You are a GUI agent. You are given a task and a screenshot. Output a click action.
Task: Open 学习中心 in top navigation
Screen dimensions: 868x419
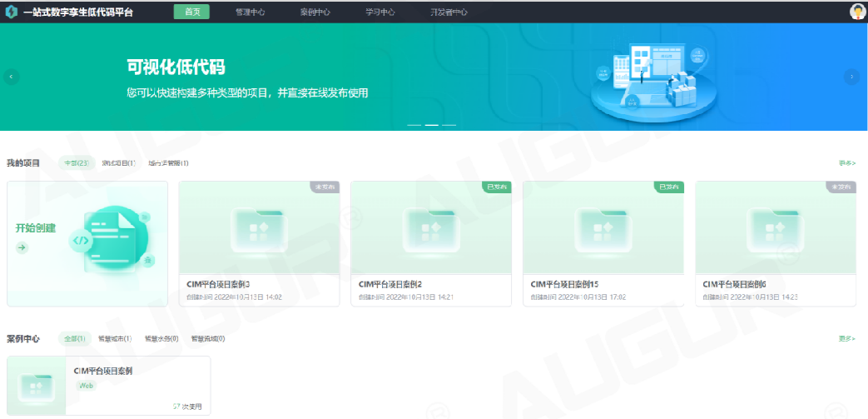pyautogui.click(x=379, y=12)
